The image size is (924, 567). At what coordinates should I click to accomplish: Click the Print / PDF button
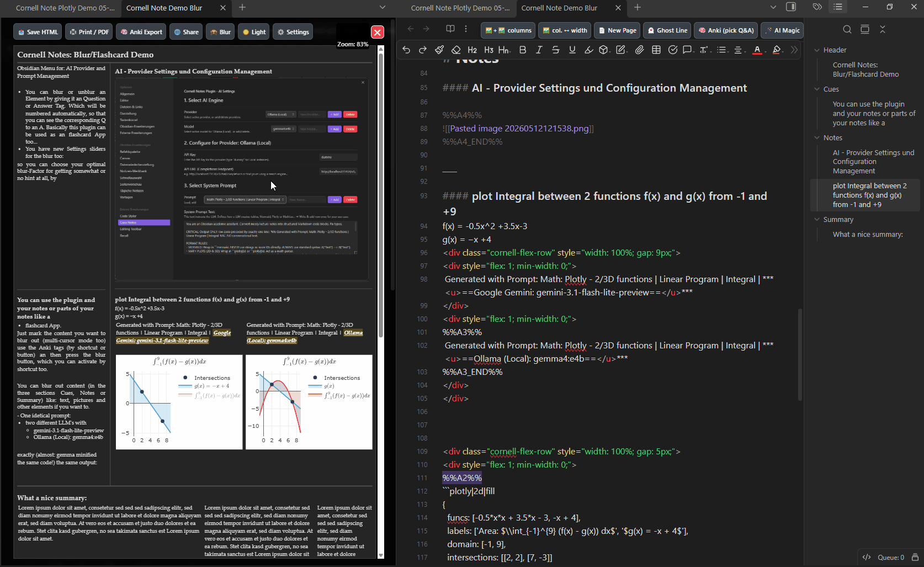point(89,32)
